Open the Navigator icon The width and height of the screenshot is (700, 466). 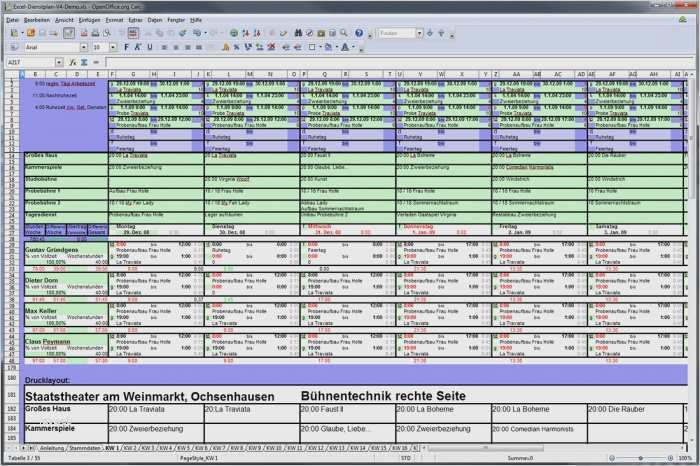[309, 33]
